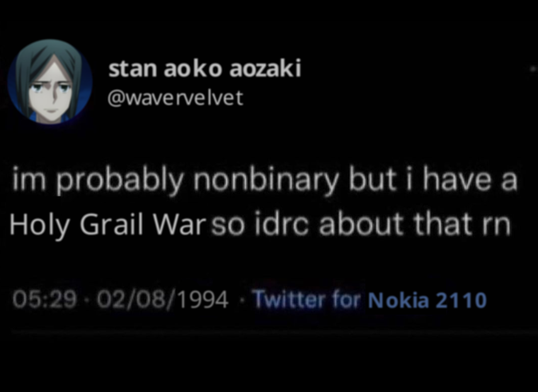Click the divider line below the timestamp
This screenshot has width=538, height=392.
[x=274, y=332]
